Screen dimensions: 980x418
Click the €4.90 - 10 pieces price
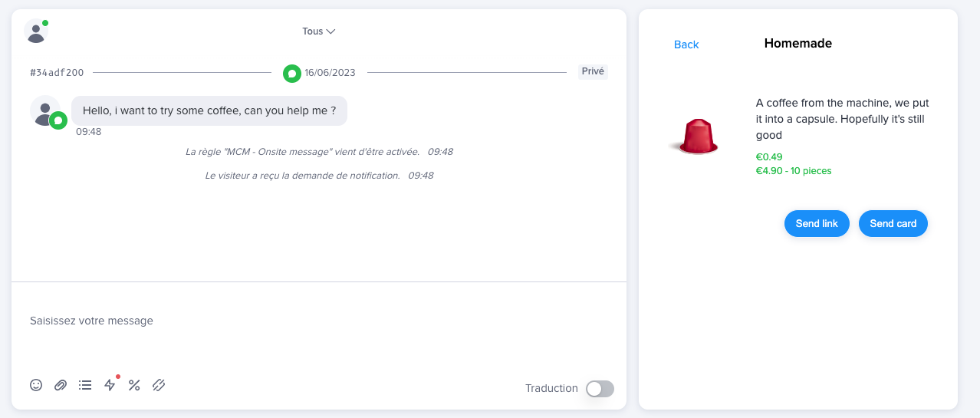click(794, 170)
